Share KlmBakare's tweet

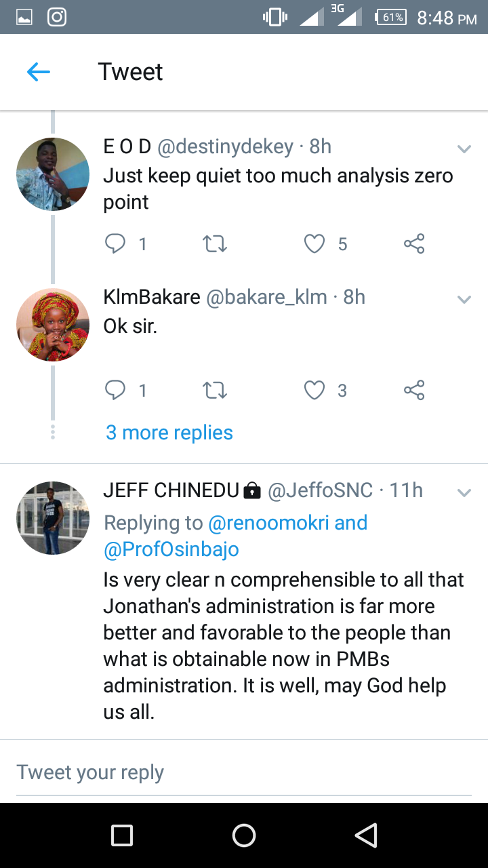pos(414,390)
